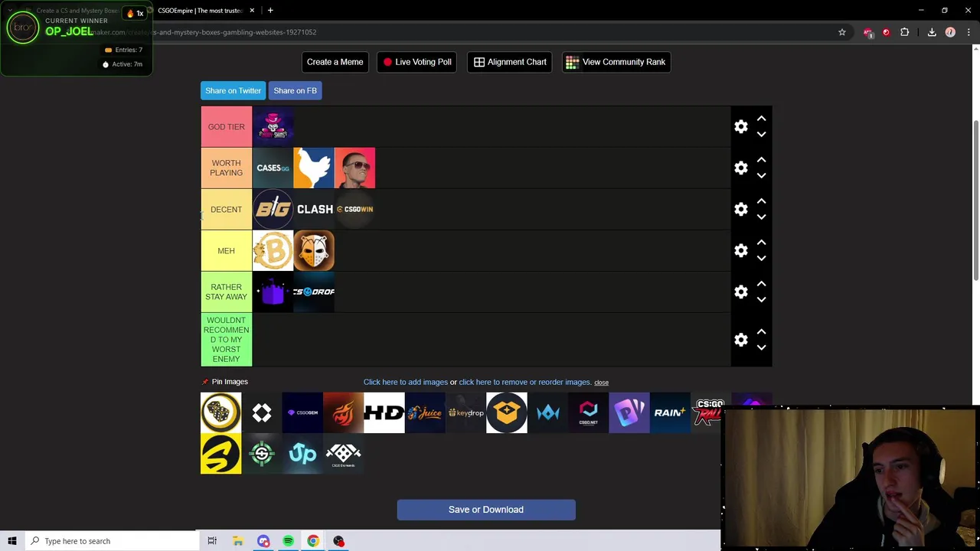Pick the cyan UP logo from tray
This screenshot has width=980, height=551.
point(302,454)
